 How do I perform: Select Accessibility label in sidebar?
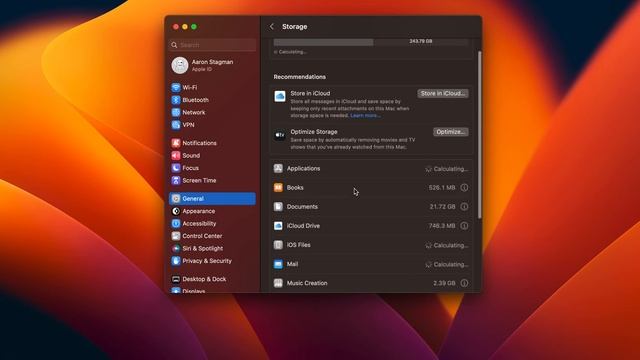[199, 224]
